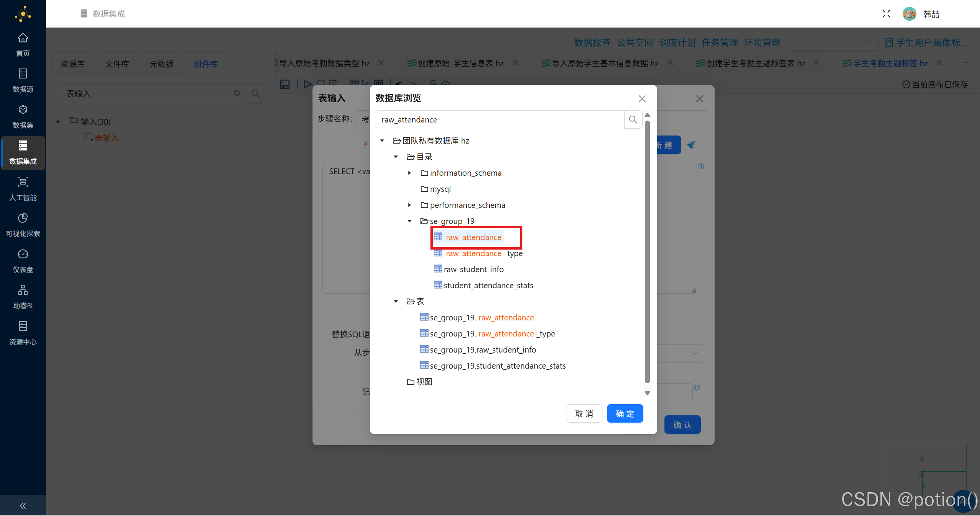Expand the information_schema folder
Screen dimensions: 980x516
click(409, 173)
